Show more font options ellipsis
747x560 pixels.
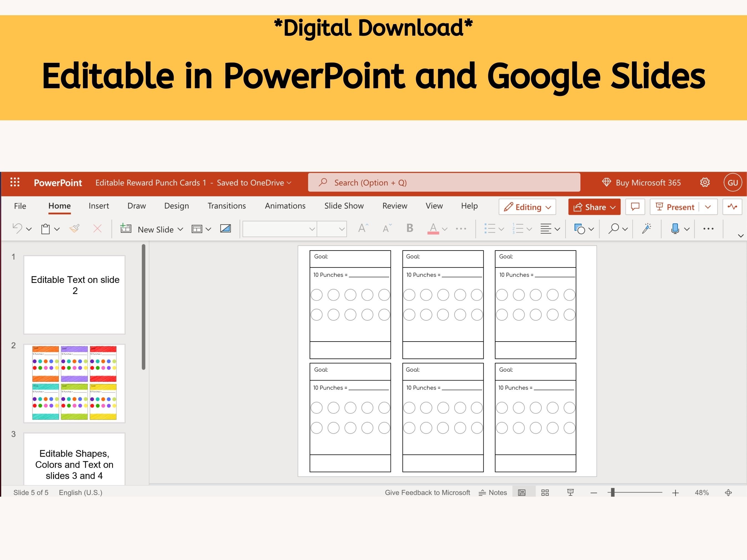[x=461, y=228]
